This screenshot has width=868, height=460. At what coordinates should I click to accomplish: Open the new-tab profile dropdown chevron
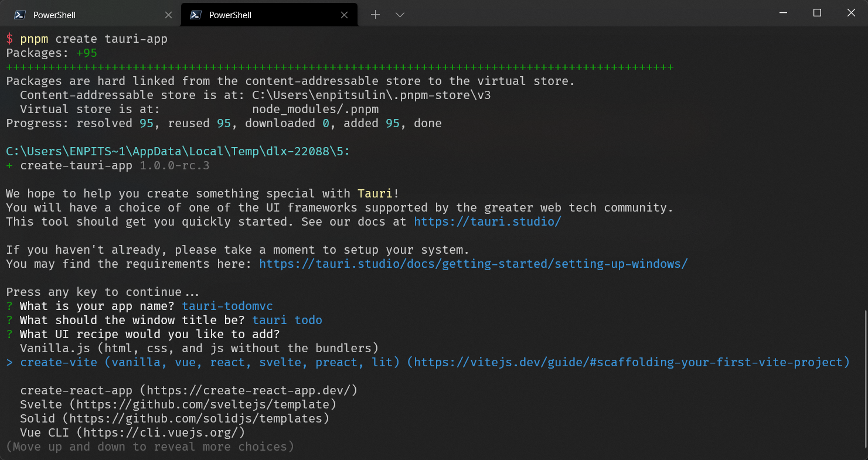[x=400, y=15]
